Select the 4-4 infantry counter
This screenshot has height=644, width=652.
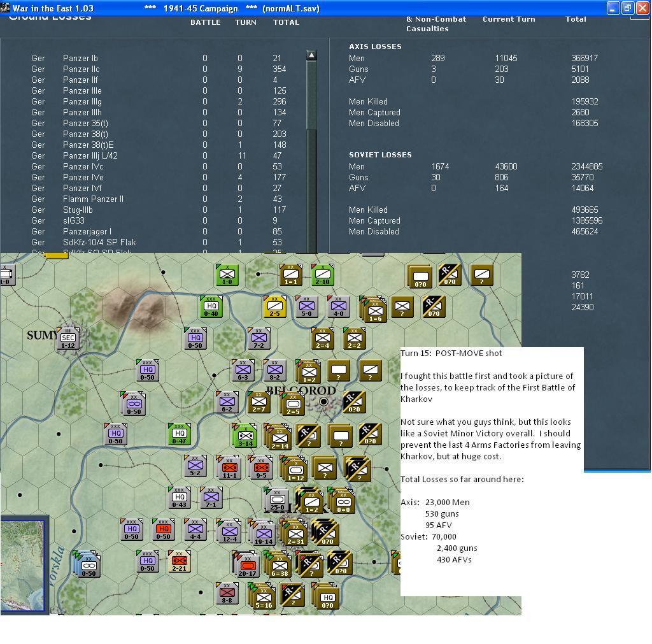[x=195, y=529]
